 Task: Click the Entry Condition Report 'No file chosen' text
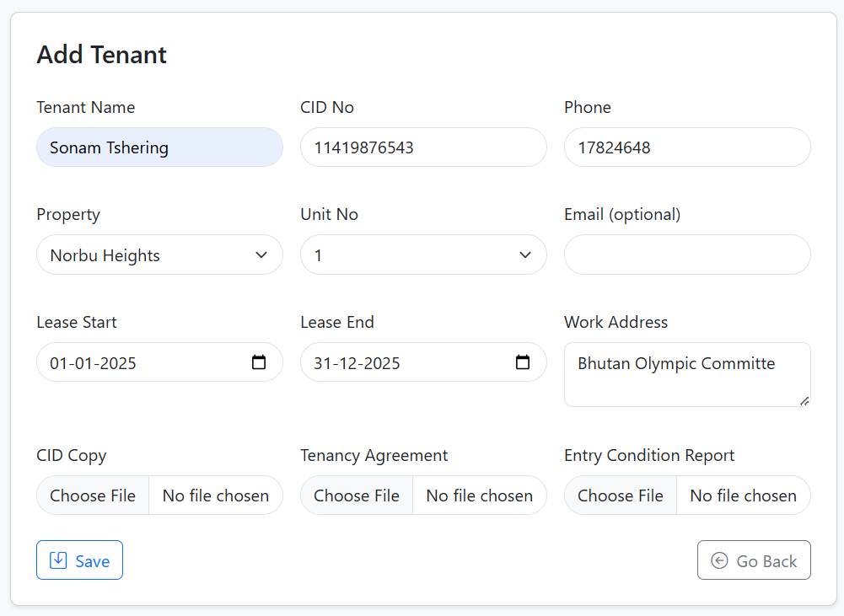[743, 495]
